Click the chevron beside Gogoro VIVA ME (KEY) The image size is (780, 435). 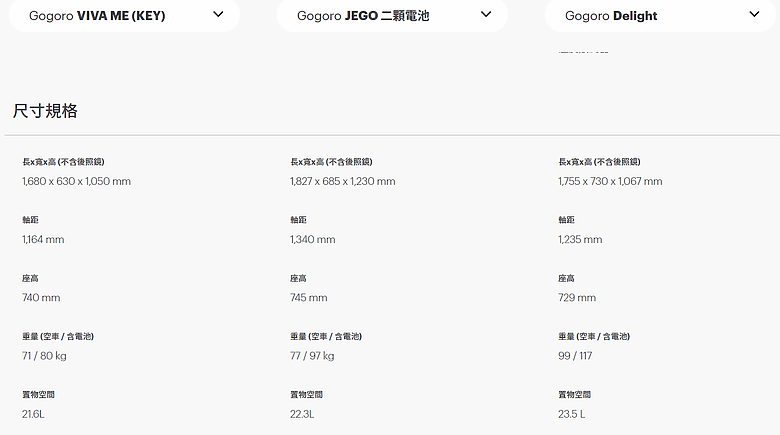coord(218,14)
